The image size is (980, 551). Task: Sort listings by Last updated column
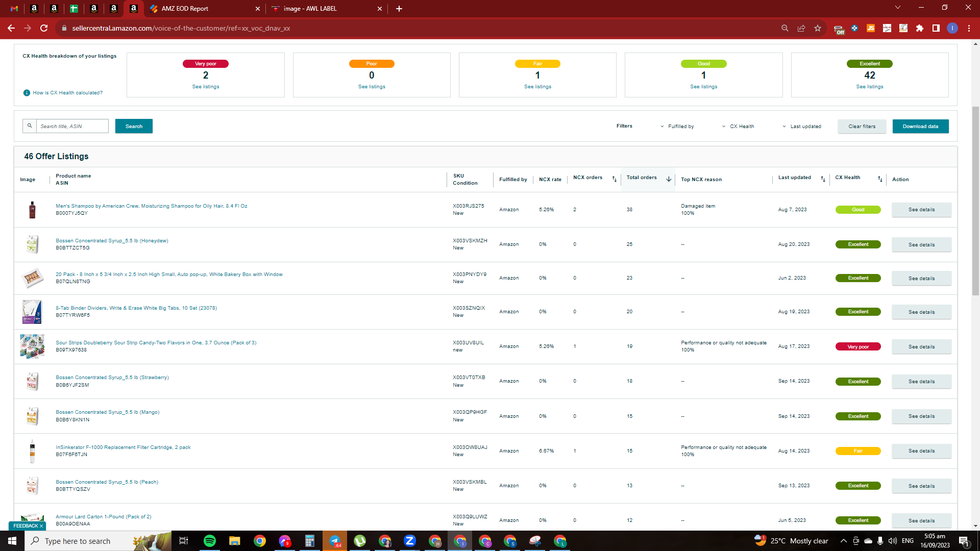(823, 179)
